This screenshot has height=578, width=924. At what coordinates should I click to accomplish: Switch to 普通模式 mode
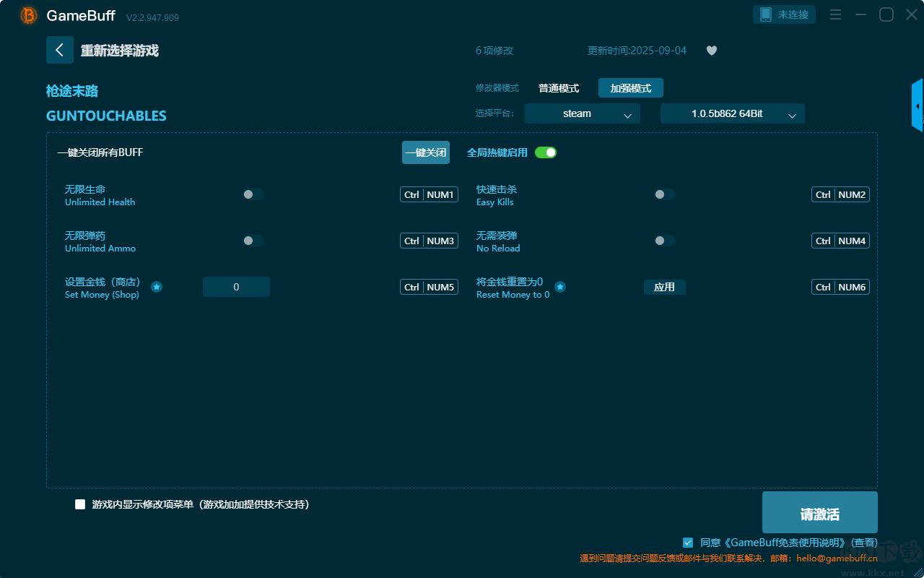click(557, 87)
